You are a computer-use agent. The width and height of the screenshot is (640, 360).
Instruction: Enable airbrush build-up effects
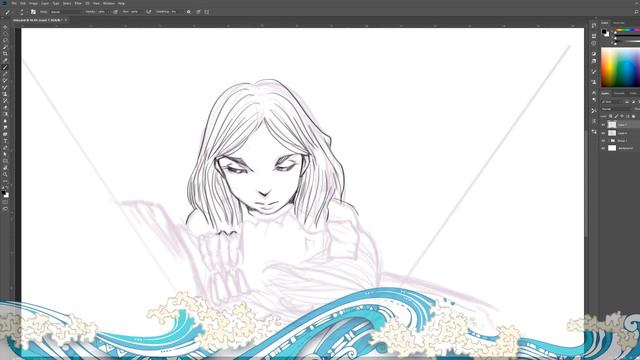coord(149,12)
